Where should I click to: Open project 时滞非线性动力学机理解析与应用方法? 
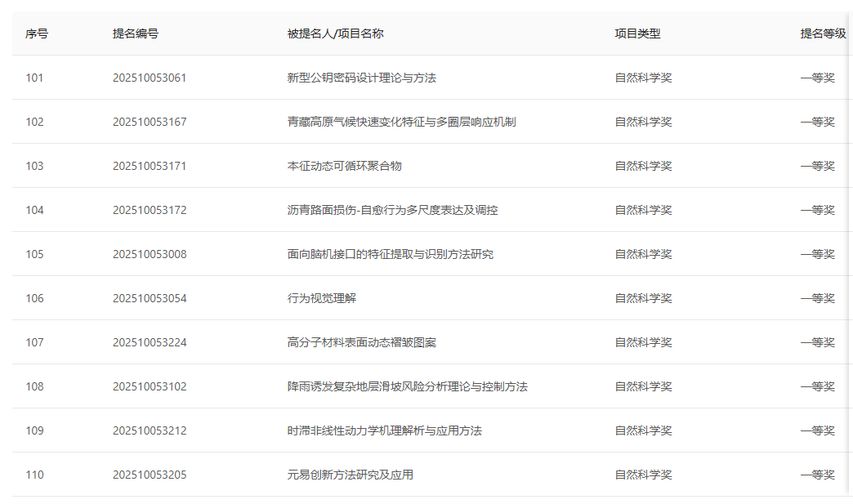point(384,430)
